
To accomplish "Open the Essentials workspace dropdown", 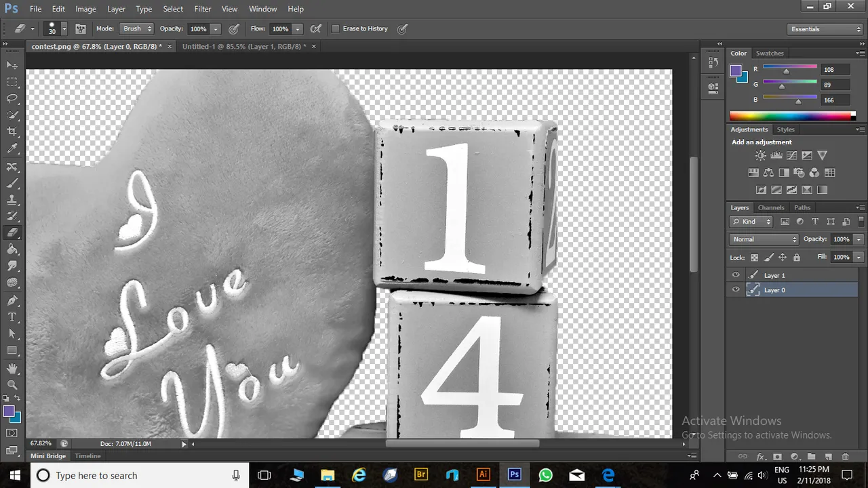I will point(825,29).
